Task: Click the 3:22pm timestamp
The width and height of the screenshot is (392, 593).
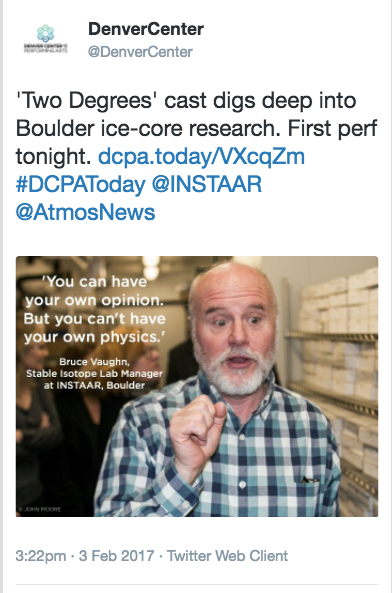Action: click(41, 556)
